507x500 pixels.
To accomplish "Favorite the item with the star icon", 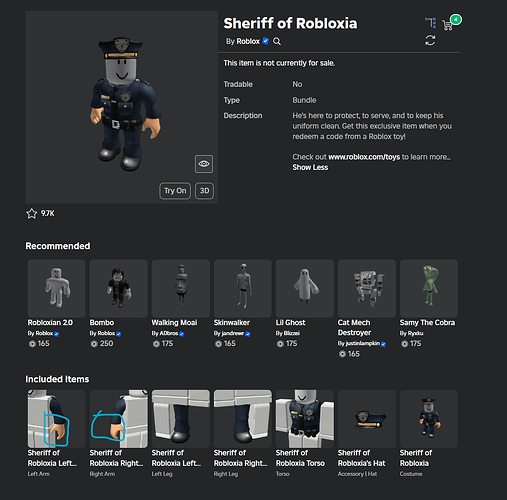I will tap(32, 213).
